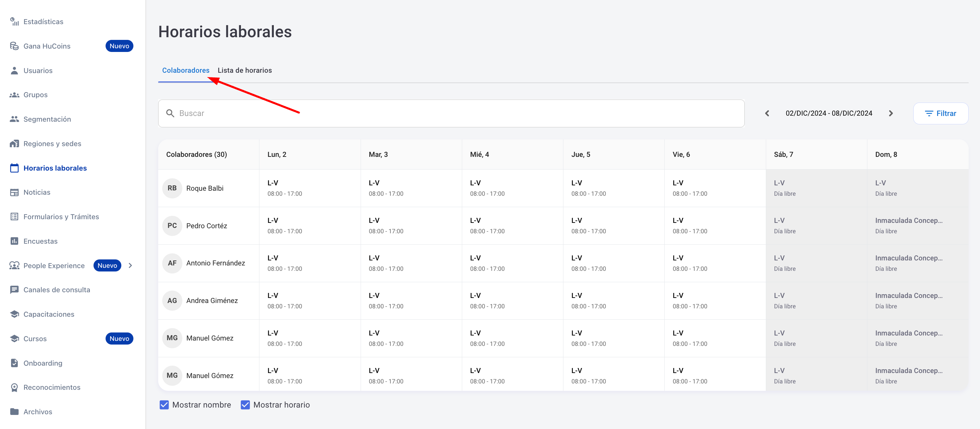980x429 pixels.
Task: Toggle the Mostrar nombre checkbox
Action: pyautogui.click(x=164, y=405)
